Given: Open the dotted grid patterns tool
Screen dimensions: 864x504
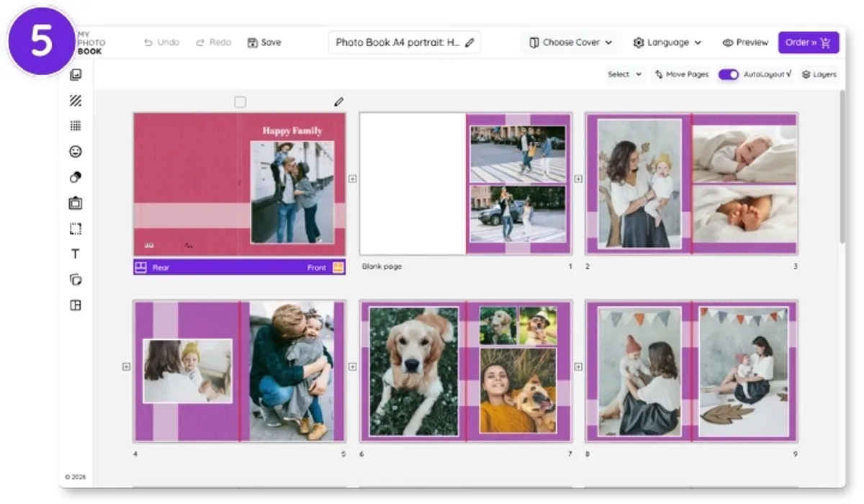Looking at the screenshot, I should click(76, 126).
